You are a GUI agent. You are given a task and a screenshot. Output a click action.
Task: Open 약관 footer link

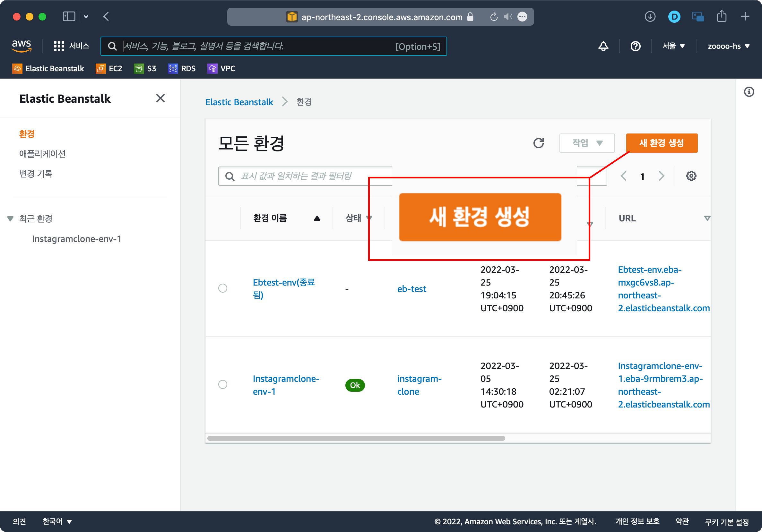point(682,521)
